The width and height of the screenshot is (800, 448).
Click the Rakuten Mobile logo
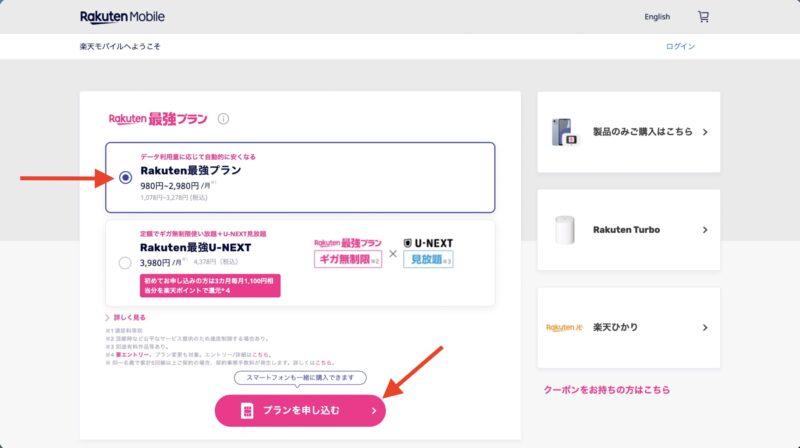point(122,17)
